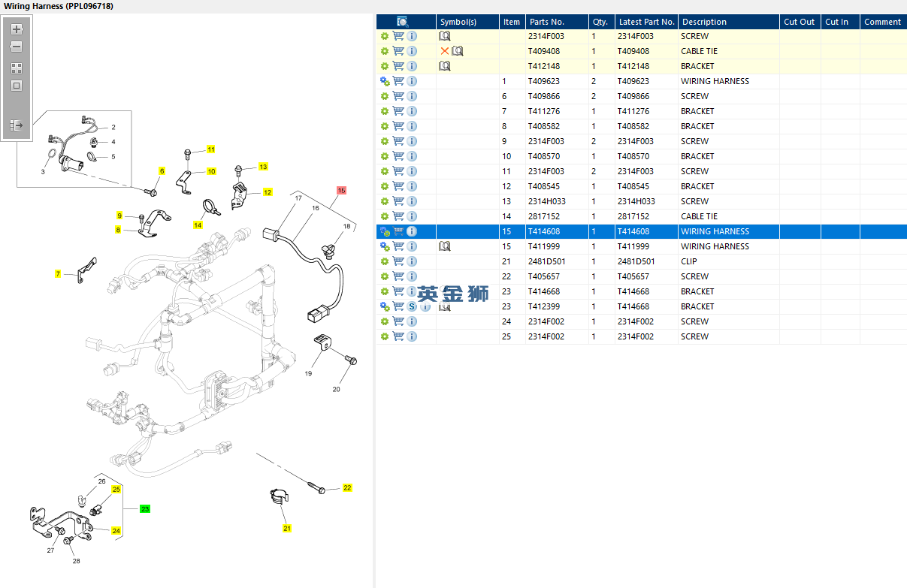Add T411999 WIRING HARNESS to the cart

pos(398,246)
